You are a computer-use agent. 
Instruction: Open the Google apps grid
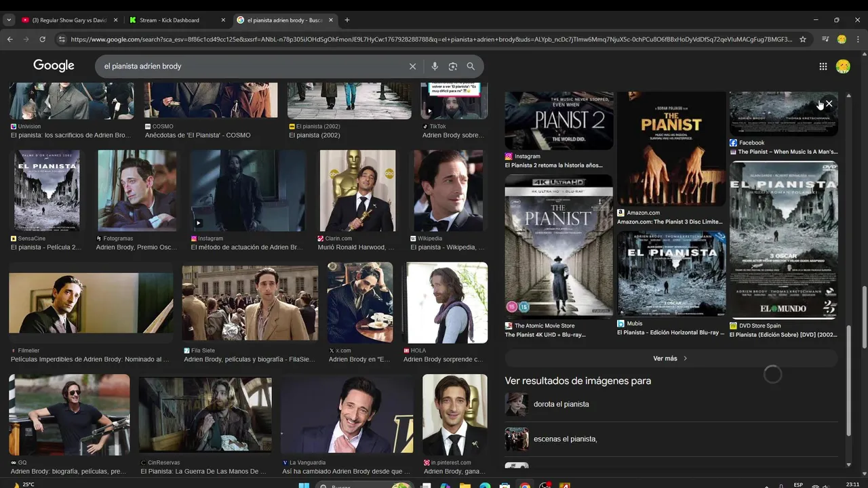[x=823, y=66]
